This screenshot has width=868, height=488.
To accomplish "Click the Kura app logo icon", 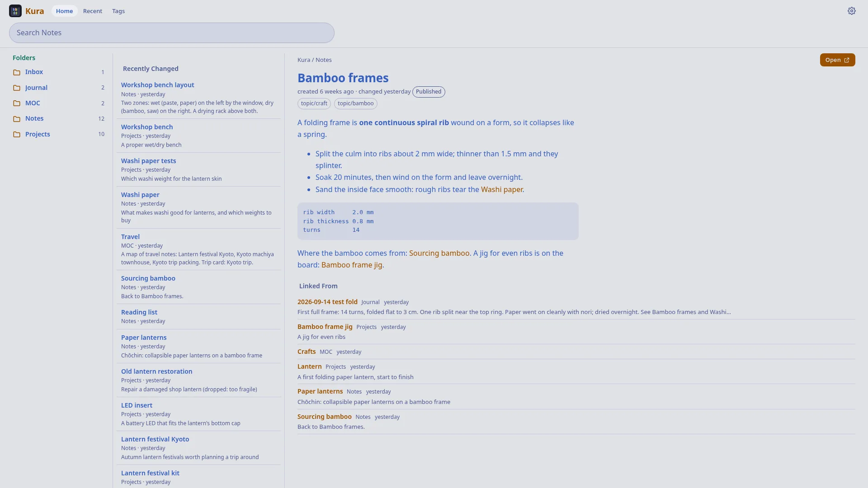I will click(15, 11).
